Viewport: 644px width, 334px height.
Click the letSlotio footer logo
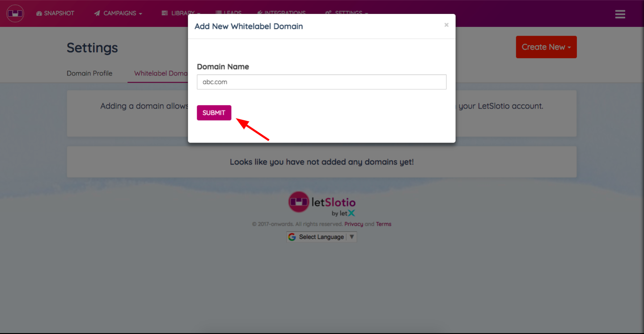click(x=322, y=204)
